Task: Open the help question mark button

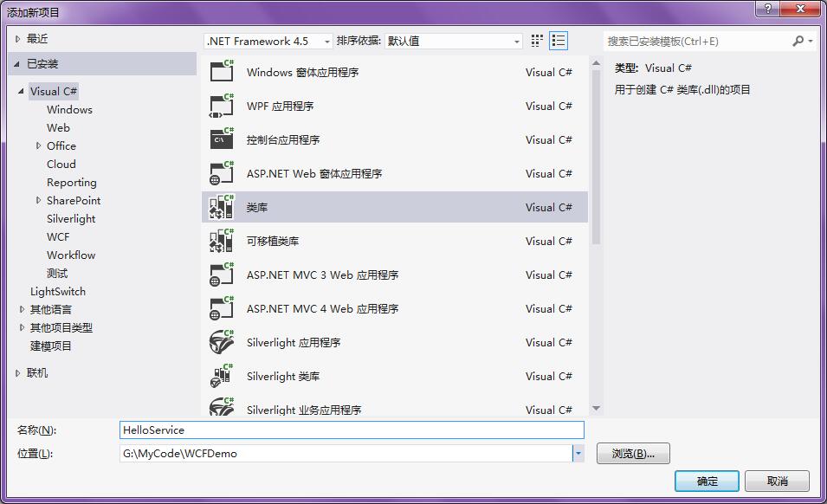Action: tap(768, 9)
